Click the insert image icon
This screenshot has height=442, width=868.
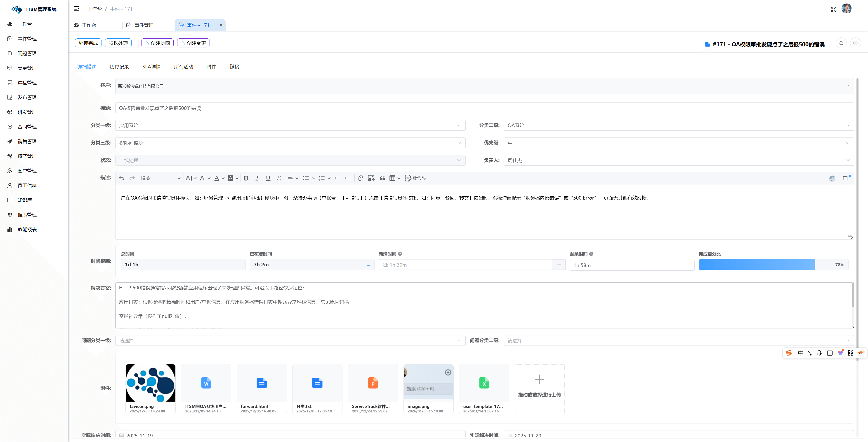(371, 178)
